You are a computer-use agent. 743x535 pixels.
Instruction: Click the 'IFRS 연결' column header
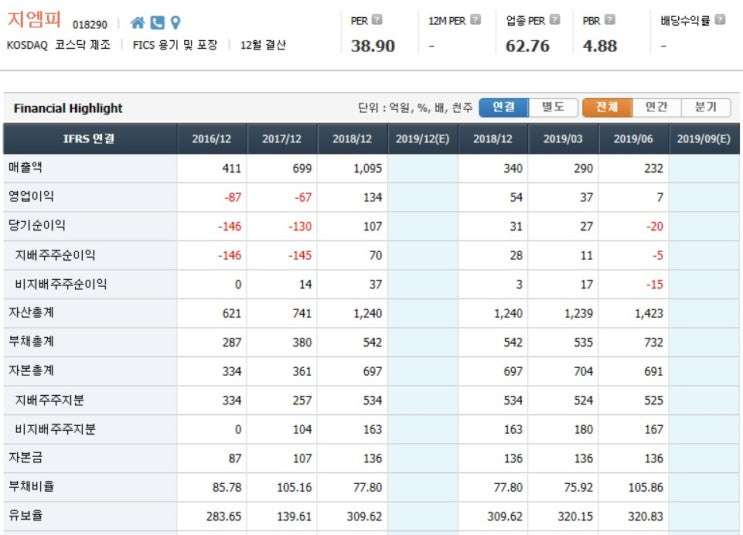(90, 139)
